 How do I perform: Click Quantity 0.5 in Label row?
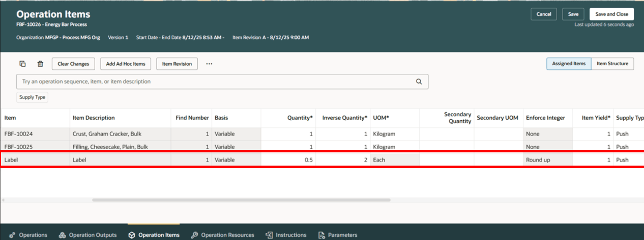[288, 160]
